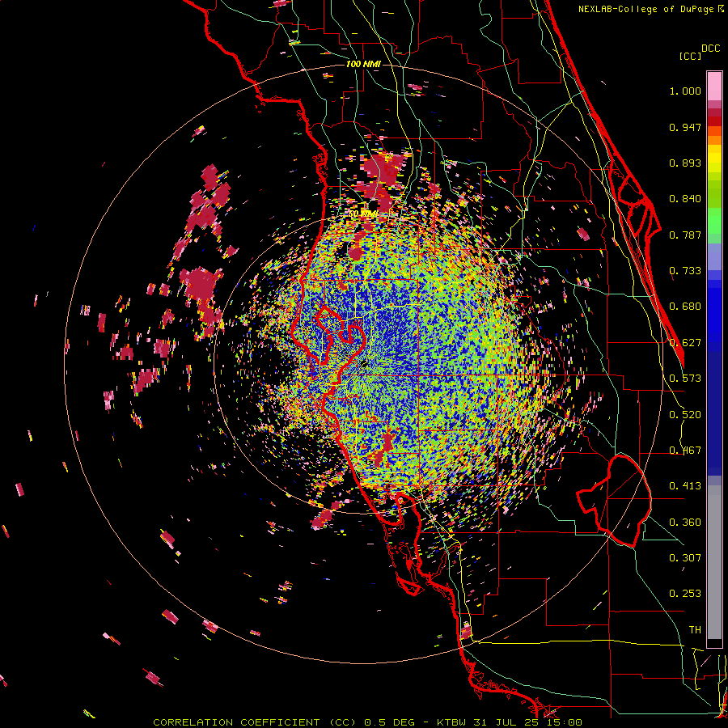This screenshot has width=728, height=728.
Task: Click the 50 NMI range ring label
Action: [x=363, y=214]
